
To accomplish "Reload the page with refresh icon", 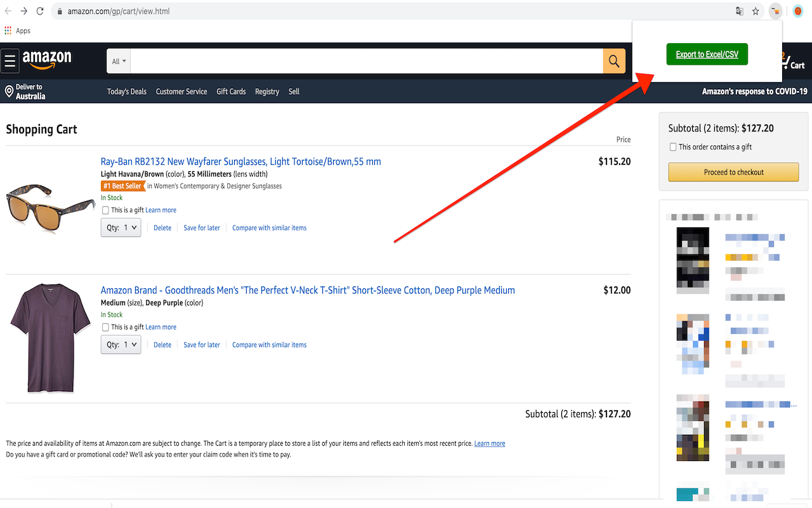I will click(x=40, y=11).
